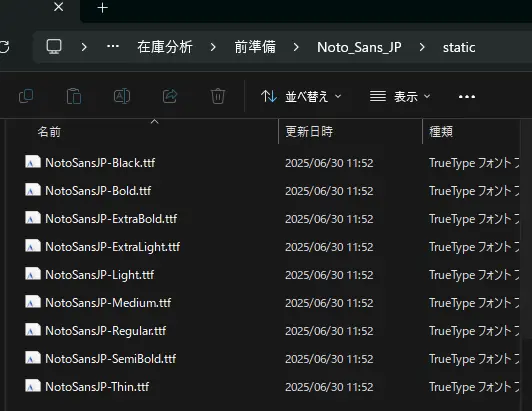Click the This PC monitor icon in the address bar

tap(54, 47)
